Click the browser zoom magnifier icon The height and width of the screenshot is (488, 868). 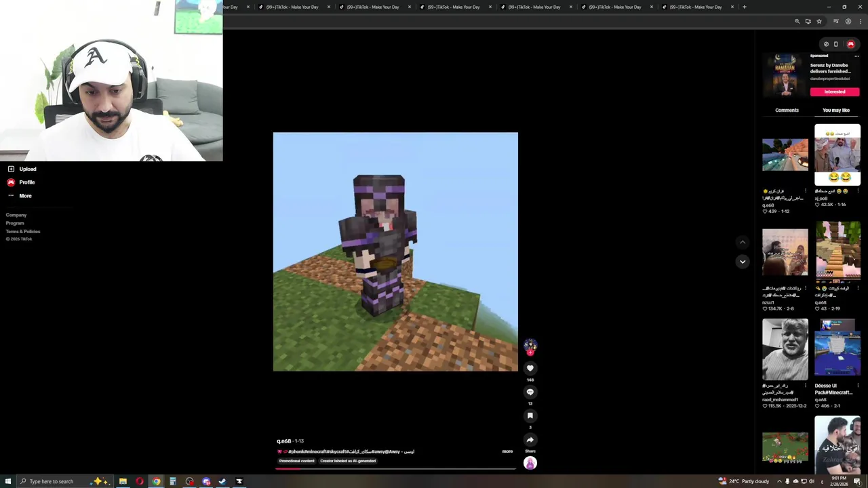(797, 22)
